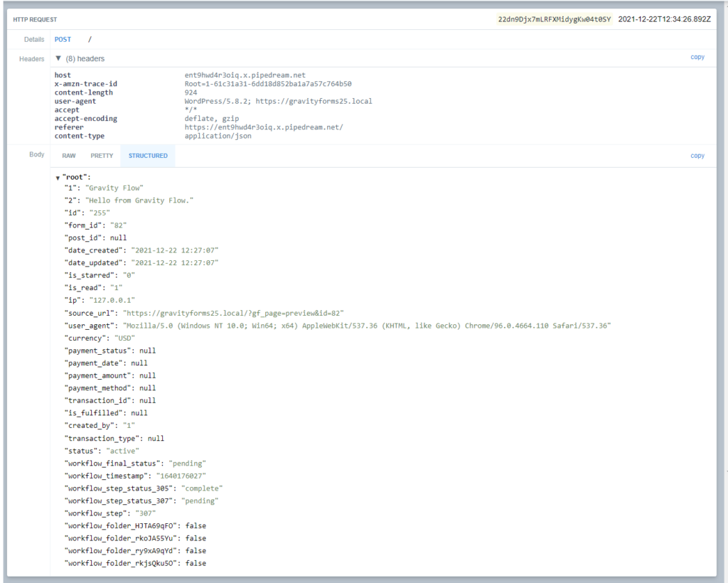Click copy link in the Headers section
728x583 pixels.
pos(697,57)
